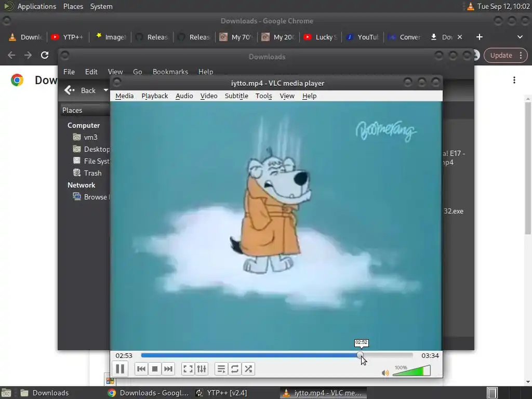Go back in Chrome
The image size is (532, 399).
11,55
